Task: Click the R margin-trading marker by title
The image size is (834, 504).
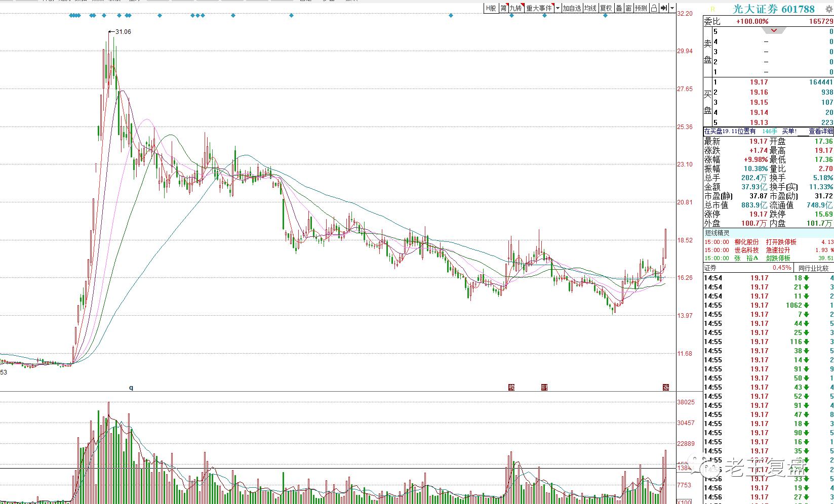Action: (712, 9)
